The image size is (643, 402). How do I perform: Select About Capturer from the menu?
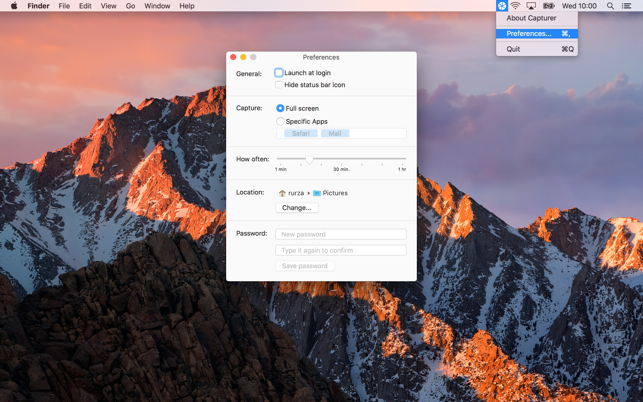click(531, 18)
